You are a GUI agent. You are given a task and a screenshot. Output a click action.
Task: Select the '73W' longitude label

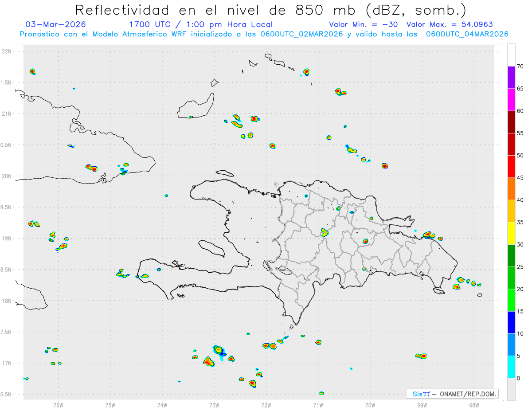click(x=214, y=405)
